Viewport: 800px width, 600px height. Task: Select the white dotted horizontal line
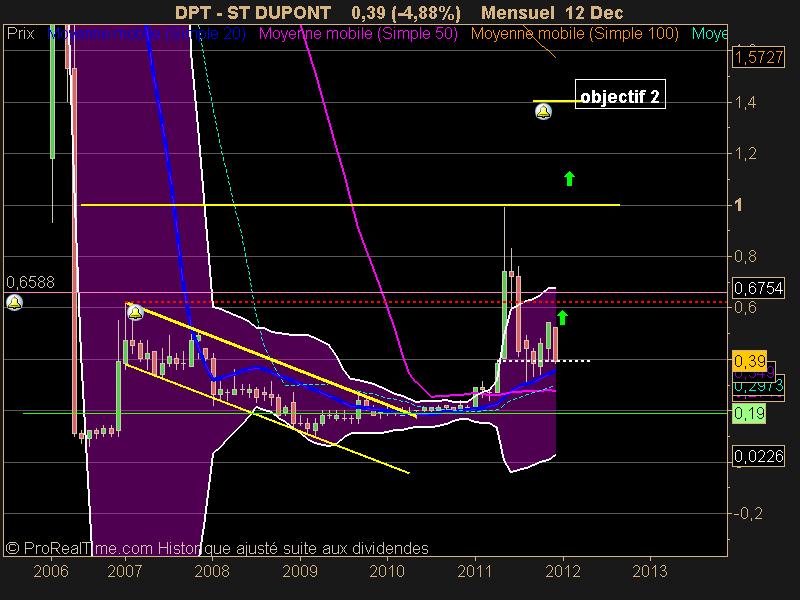point(544,361)
